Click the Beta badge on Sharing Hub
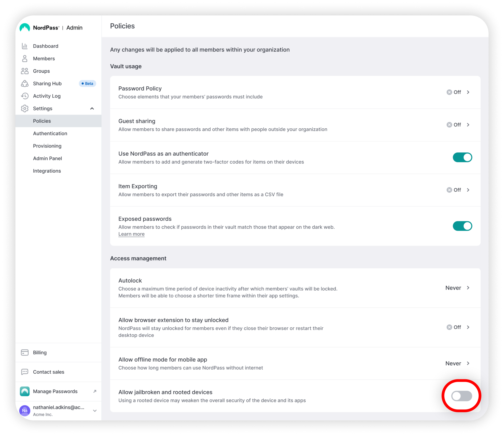This screenshot has width=504, height=436. (87, 83)
